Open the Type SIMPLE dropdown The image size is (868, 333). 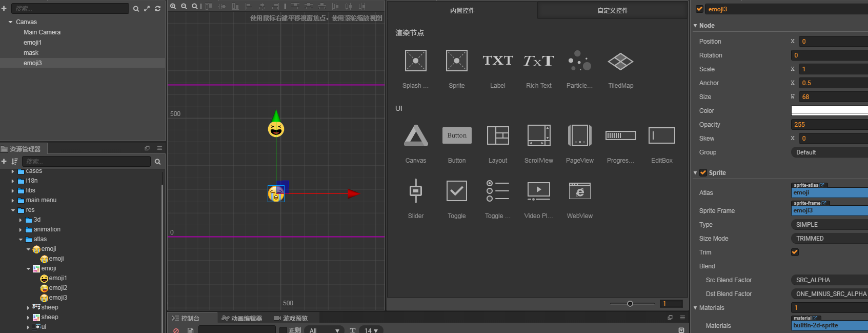click(x=829, y=225)
